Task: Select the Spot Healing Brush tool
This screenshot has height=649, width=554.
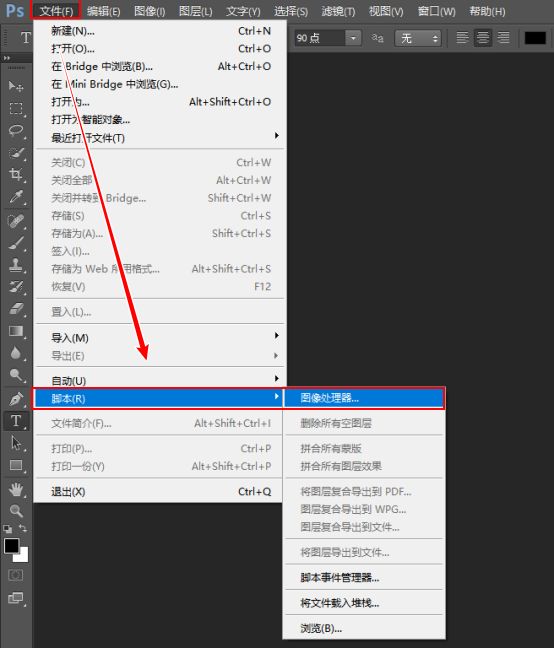Action: [16, 221]
